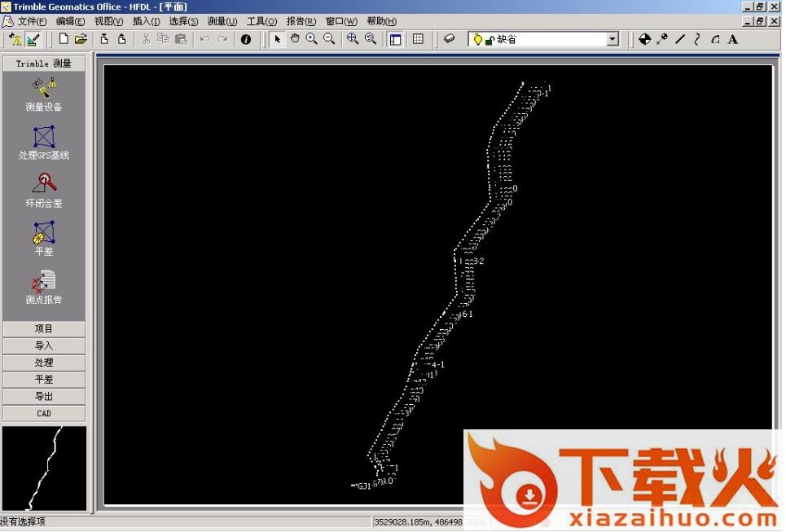Activate the arrow pointer selection mode

pos(277,39)
